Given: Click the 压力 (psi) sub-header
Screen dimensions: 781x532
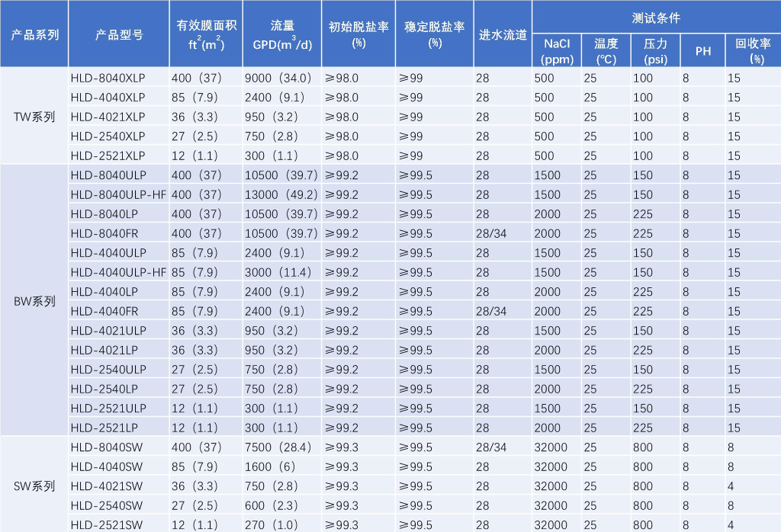Looking at the screenshot, I should [655, 51].
